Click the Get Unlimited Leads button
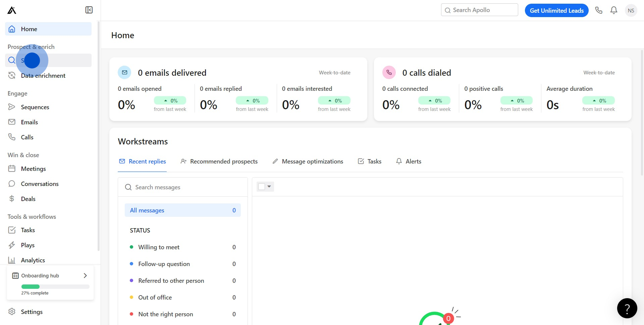Screen dimensions: 644x325 (556, 10)
